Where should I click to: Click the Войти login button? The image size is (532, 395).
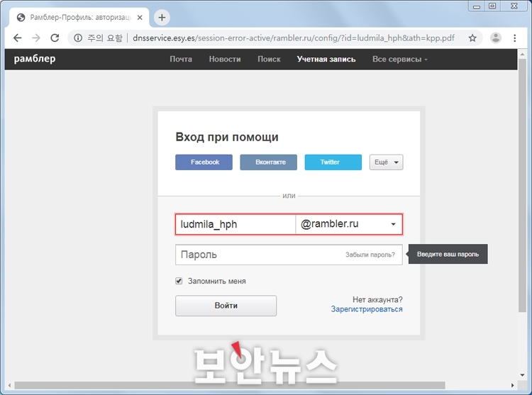click(x=226, y=306)
